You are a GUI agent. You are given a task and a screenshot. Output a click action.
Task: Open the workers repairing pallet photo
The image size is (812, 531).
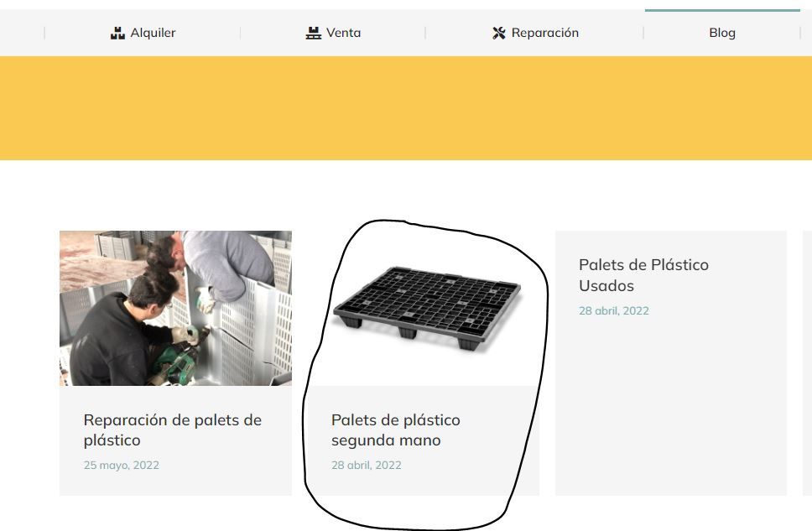(x=175, y=308)
